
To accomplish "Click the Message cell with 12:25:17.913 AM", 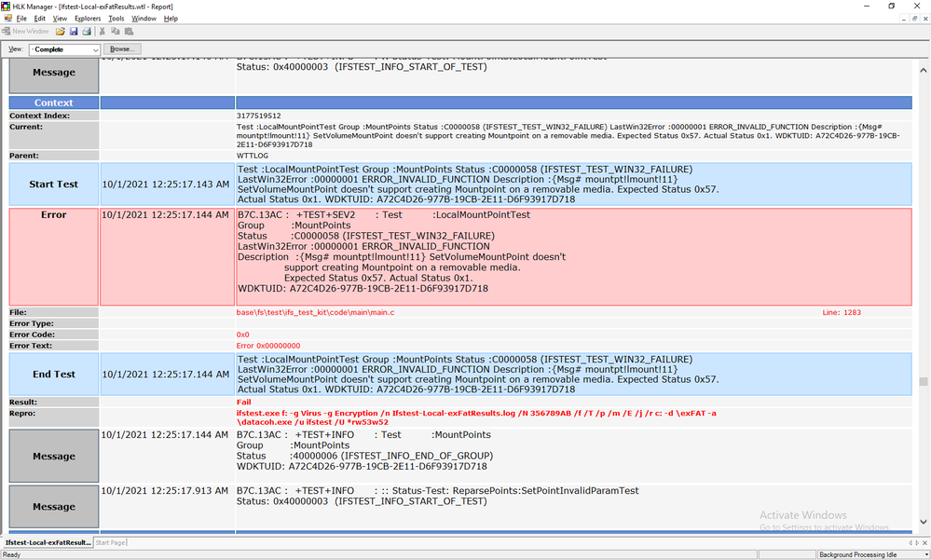I will click(53, 507).
